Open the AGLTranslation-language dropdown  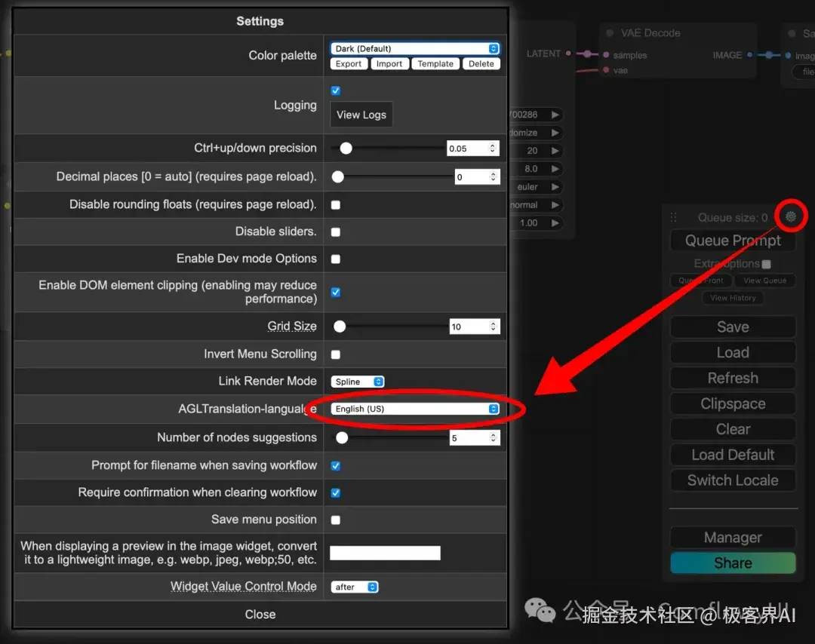(415, 409)
